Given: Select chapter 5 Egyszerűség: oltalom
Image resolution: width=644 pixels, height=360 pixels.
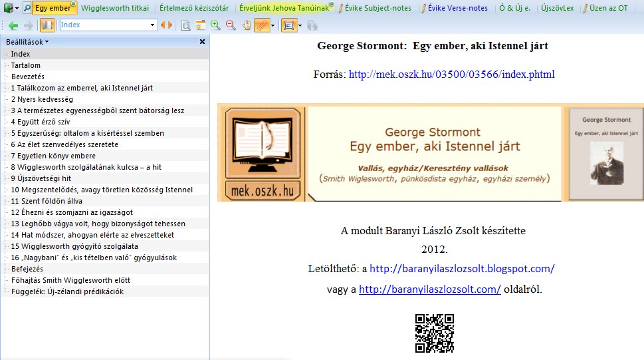Looking at the screenshot, I should (88, 133).
